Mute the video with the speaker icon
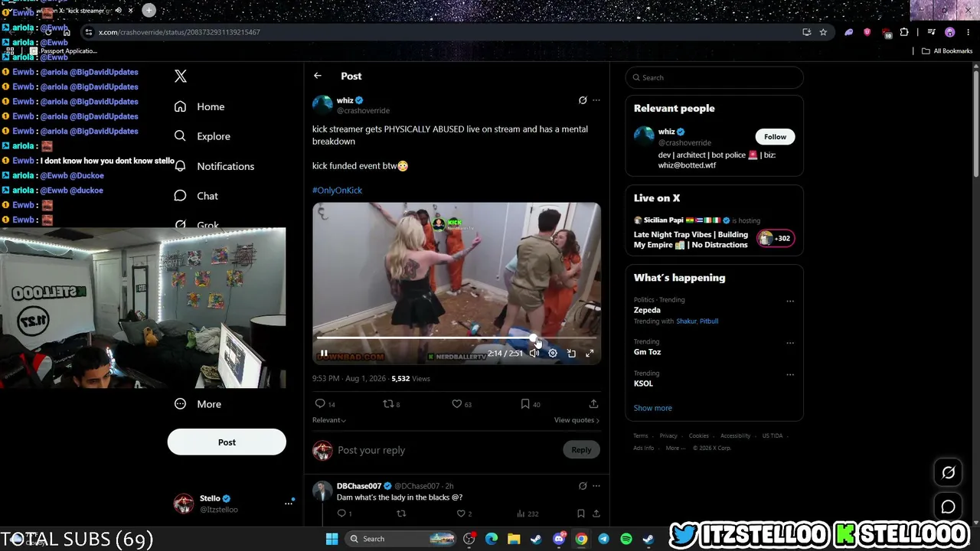Image resolution: width=980 pixels, height=551 pixels. pos(534,354)
